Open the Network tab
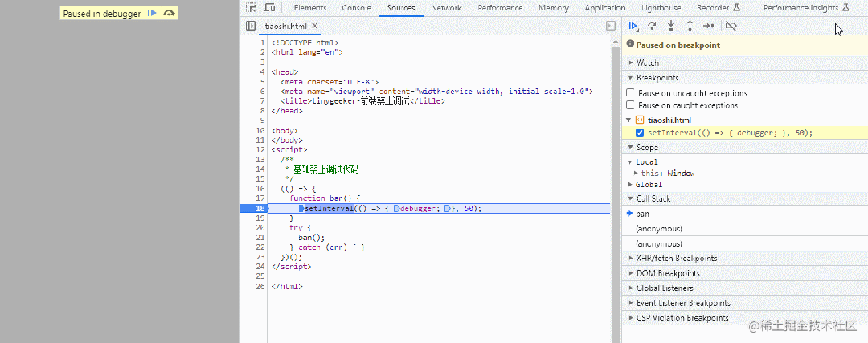The height and width of the screenshot is (343, 868). coord(446,8)
